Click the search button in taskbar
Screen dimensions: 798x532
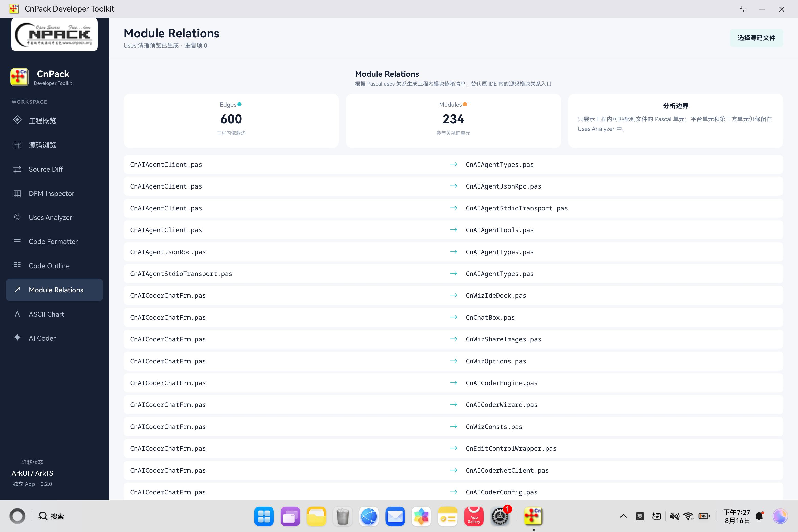click(51, 516)
